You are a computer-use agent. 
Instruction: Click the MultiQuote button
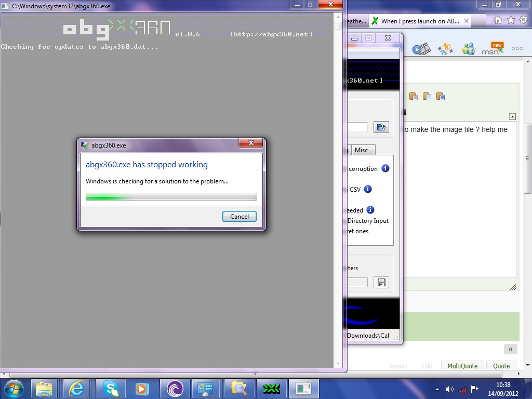(462, 366)
